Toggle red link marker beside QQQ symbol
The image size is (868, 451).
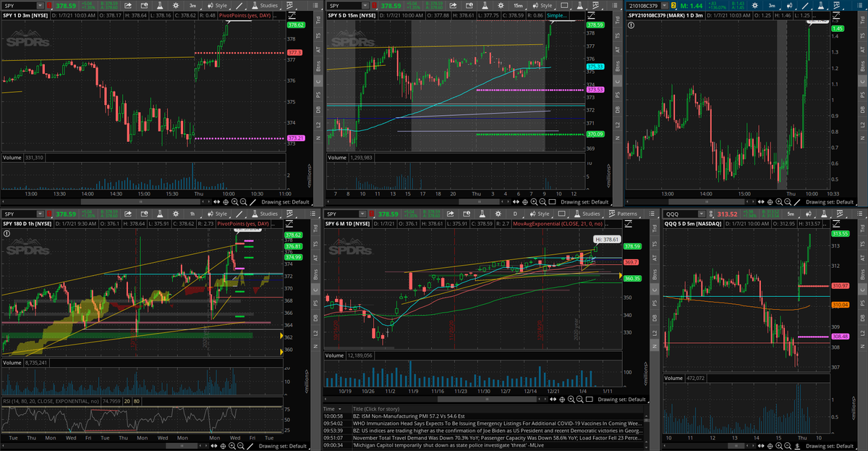[710, 214]
